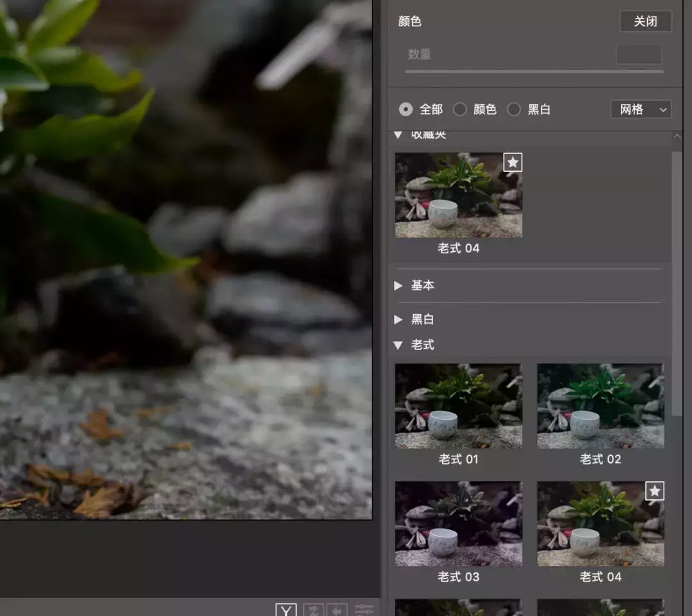Click the swap before/after settings icon

tap(314, 610)
